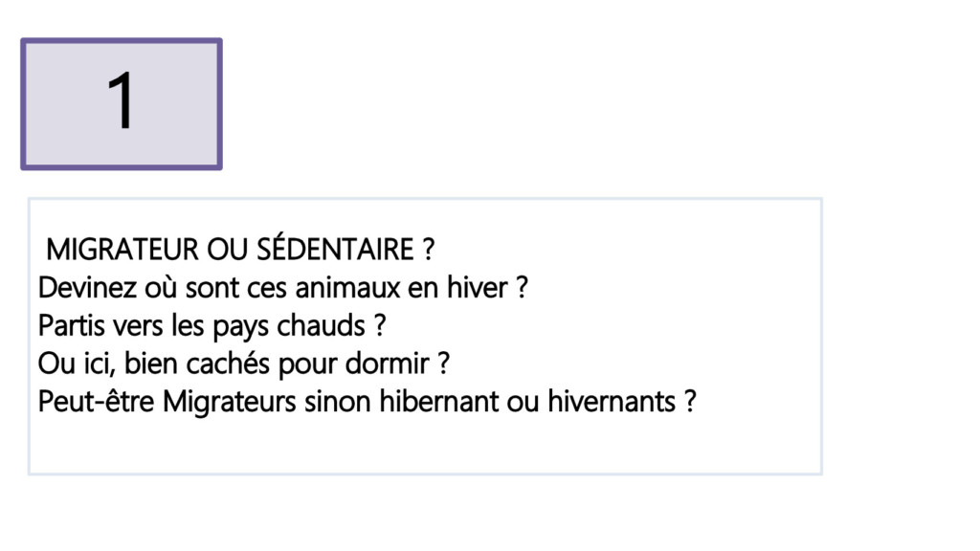Click the line beginning with Peut-être Migrateurs
Screen dimensions: 980x551
(367, 401)
